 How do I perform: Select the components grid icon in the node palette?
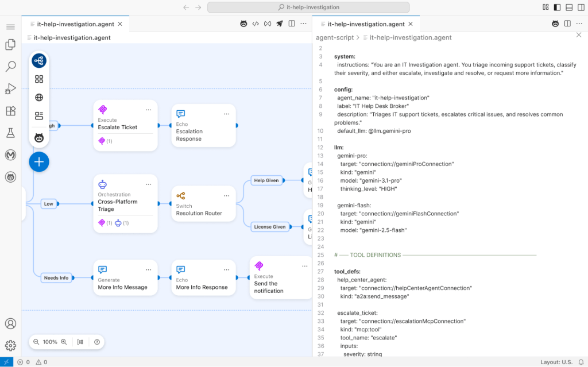click(x=39, y=79)
